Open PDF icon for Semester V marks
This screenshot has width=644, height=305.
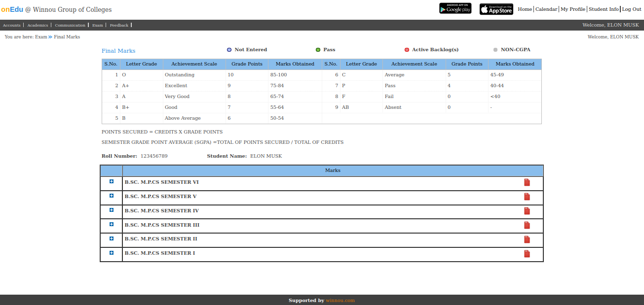pyautogui.click(x=527, y=197)
